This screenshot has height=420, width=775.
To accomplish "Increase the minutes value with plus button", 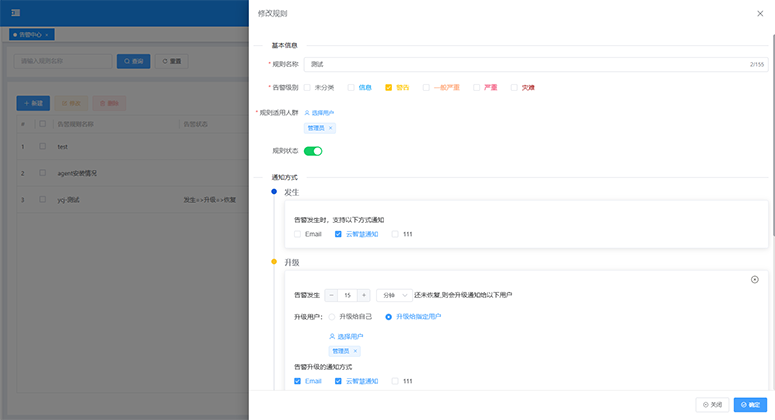I will coord(364,295).
